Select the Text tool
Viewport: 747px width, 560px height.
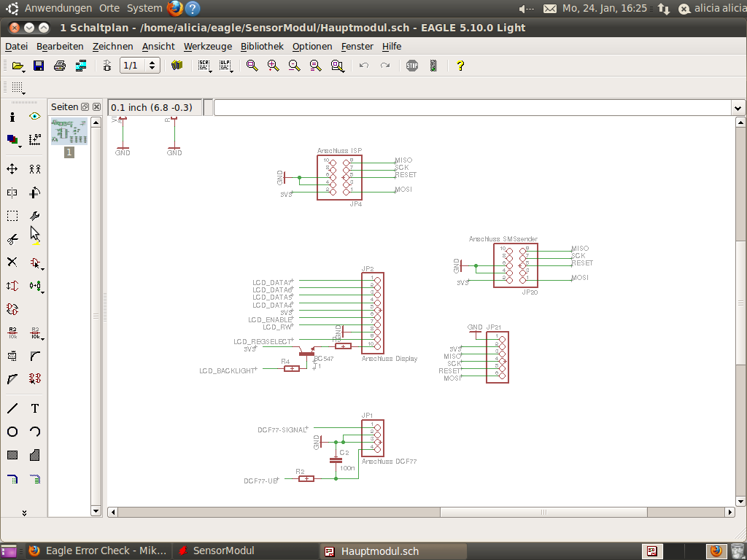click(x=35, y=408)
